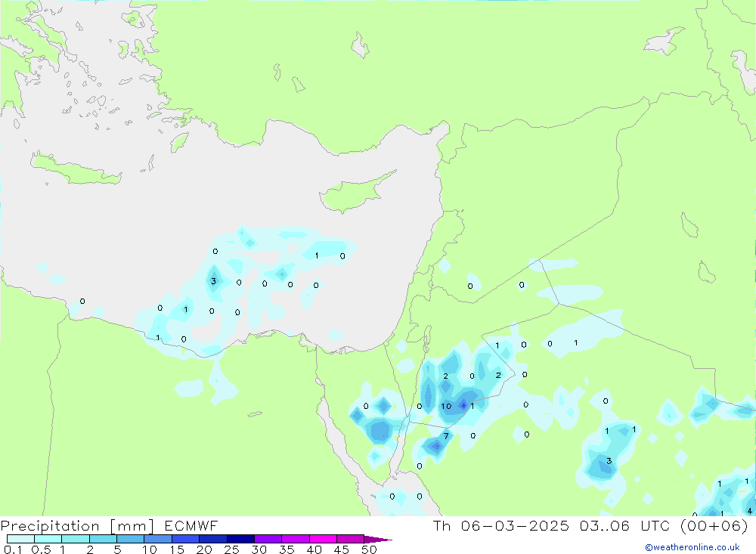The height and width of the screenshot is (554, 756).
Task: Click the 40–45 mm magenta legend swatch
Action: (323, 539)
